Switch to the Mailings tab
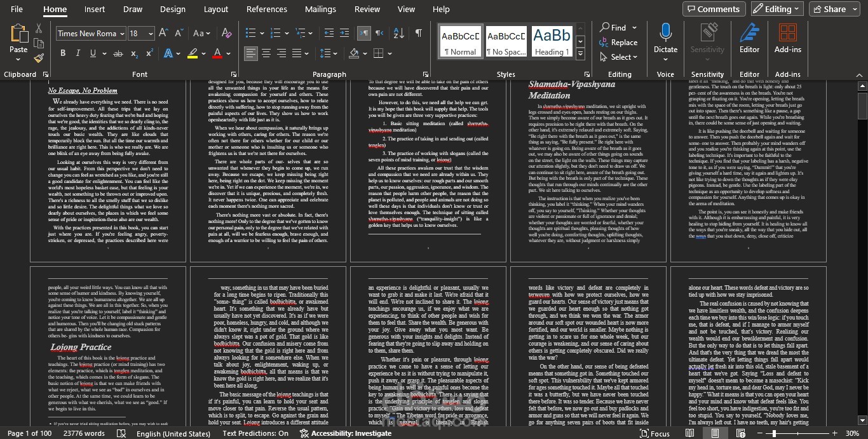Image resolution: width=868 pixels, height=439 pixels. [x=320, y=9]
